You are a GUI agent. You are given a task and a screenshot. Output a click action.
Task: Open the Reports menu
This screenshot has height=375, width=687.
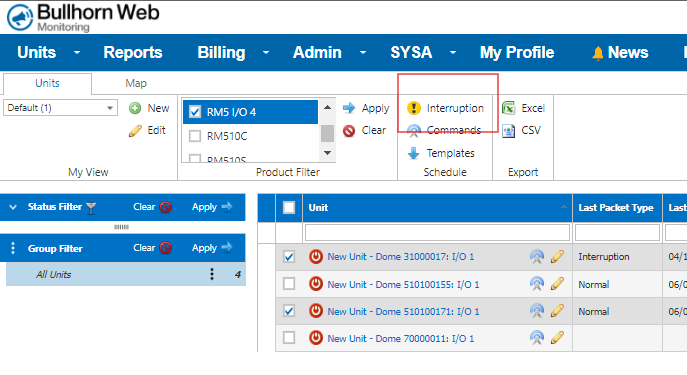(x=133, y=53)
